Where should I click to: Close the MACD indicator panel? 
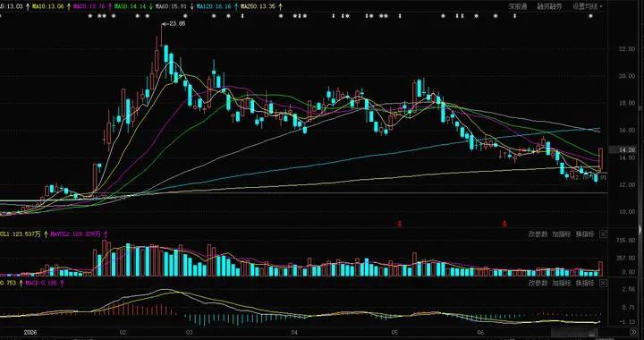603,283
